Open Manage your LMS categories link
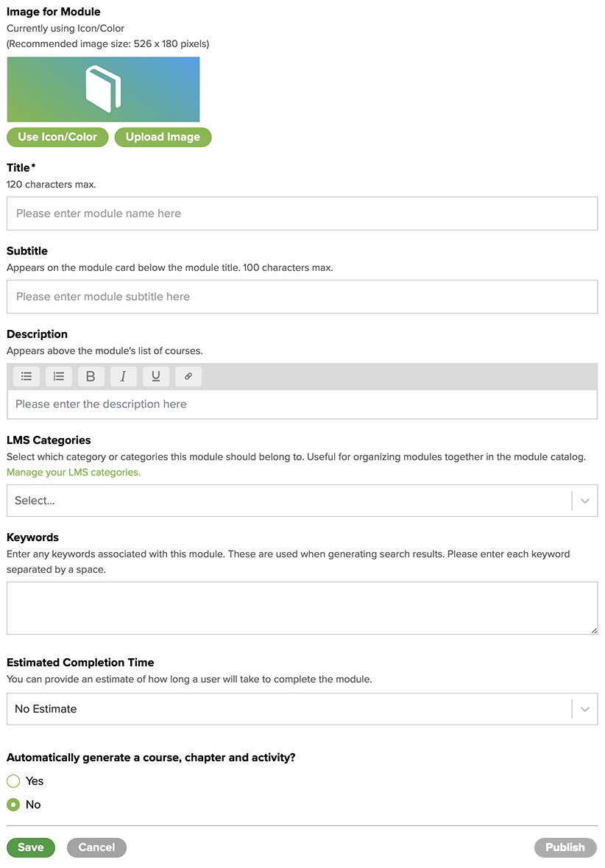 71,472
